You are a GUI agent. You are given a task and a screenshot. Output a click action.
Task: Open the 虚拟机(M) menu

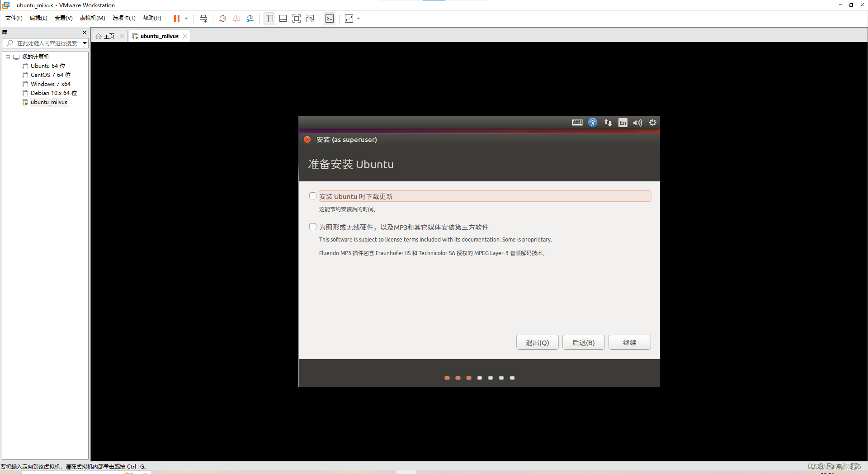click(x=93, y=18)
